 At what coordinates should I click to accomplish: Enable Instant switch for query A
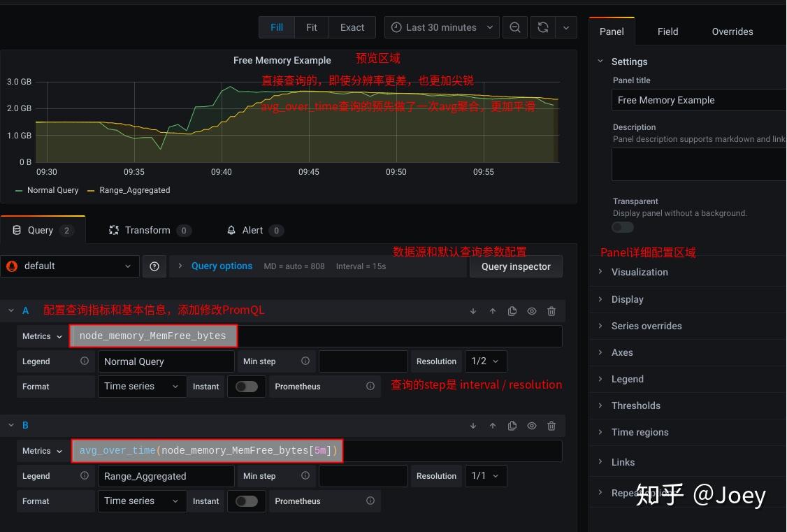(247, 387)
